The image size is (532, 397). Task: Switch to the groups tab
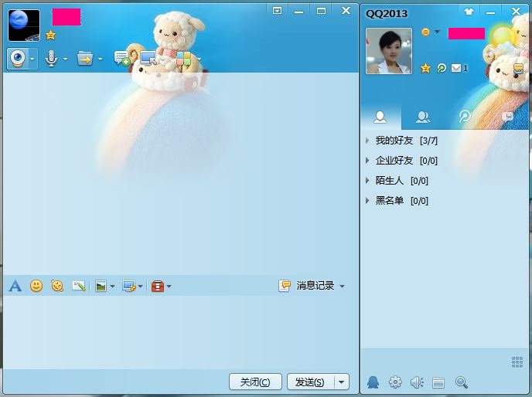[423, 117]
